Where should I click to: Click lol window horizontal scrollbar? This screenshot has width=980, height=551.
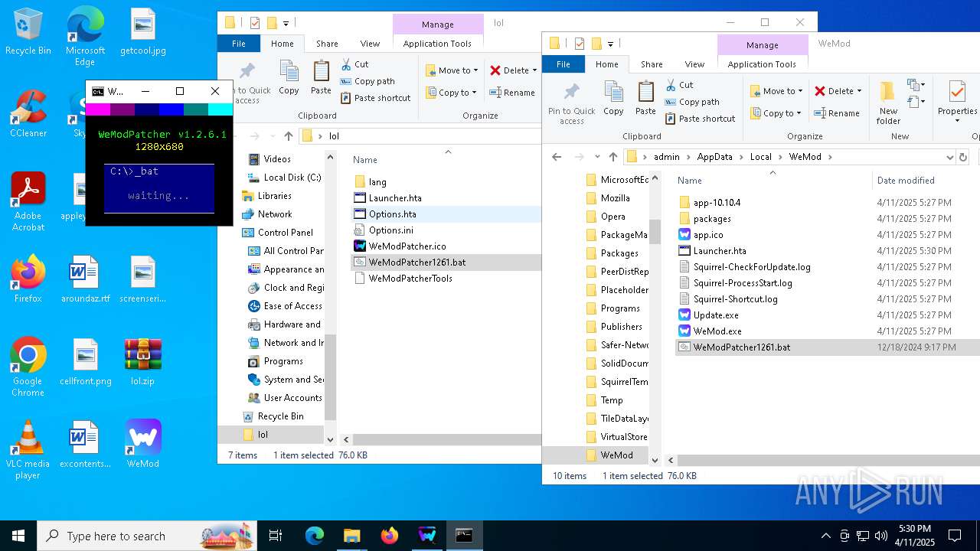[x=446, y=439]
